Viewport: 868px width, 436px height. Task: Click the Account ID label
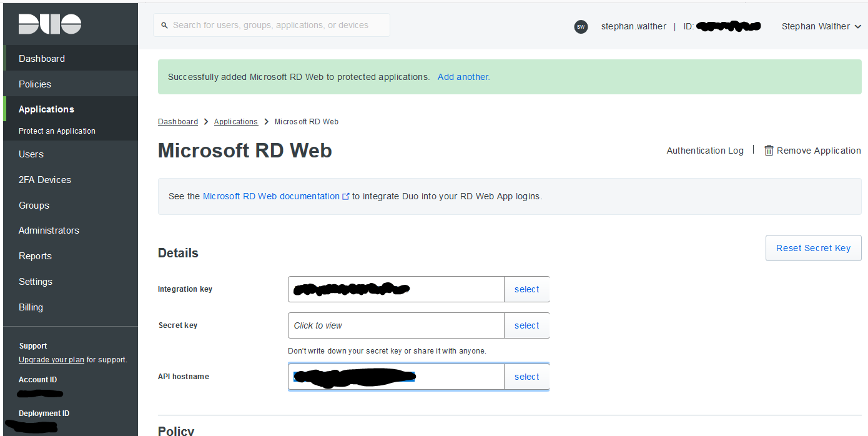37,380
